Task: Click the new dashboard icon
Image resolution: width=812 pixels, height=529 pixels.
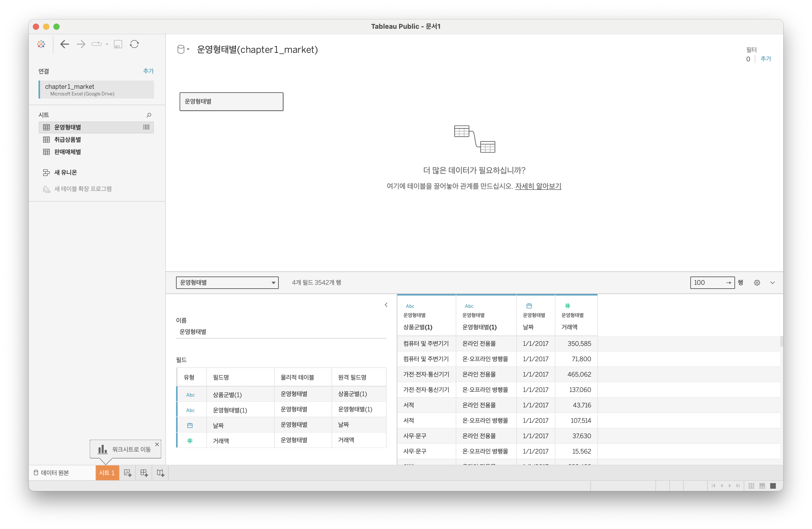Action: click(x=144, y=473)
